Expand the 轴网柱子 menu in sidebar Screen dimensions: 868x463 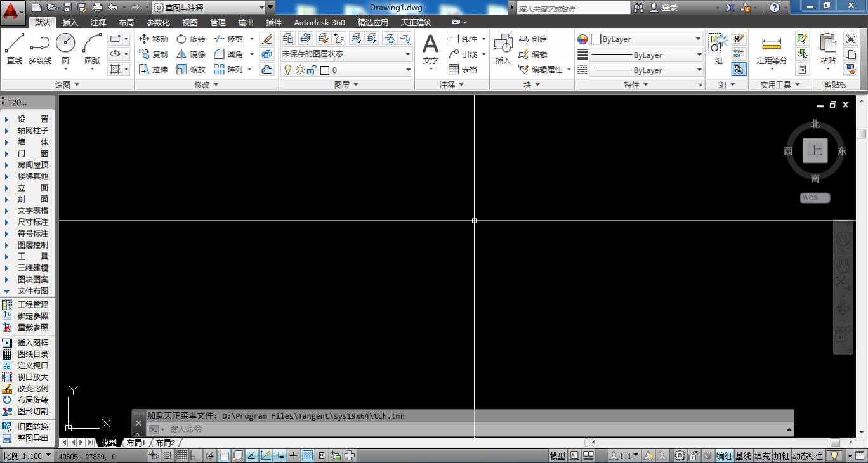(27, 131)
